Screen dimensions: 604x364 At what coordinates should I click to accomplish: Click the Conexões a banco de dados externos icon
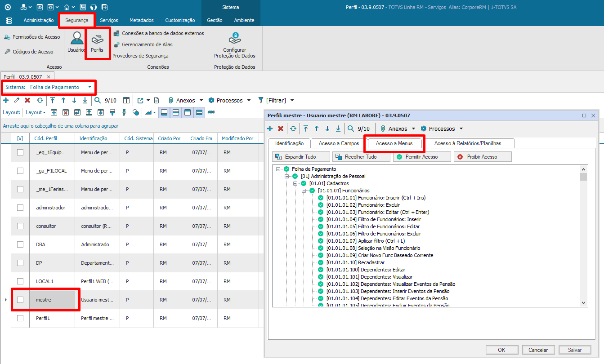pyautogui.click(x=116, y=33)
